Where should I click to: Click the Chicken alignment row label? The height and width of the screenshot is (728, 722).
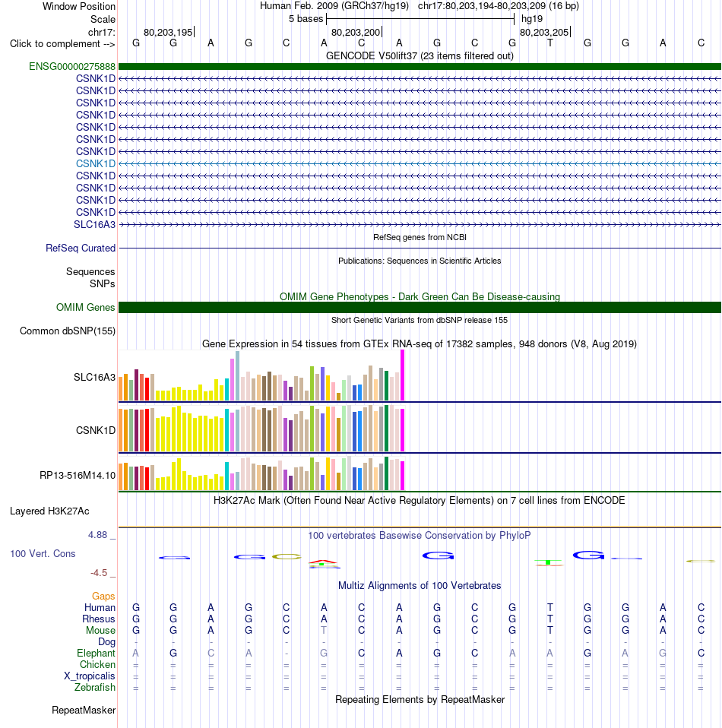(x=97, y=665)
